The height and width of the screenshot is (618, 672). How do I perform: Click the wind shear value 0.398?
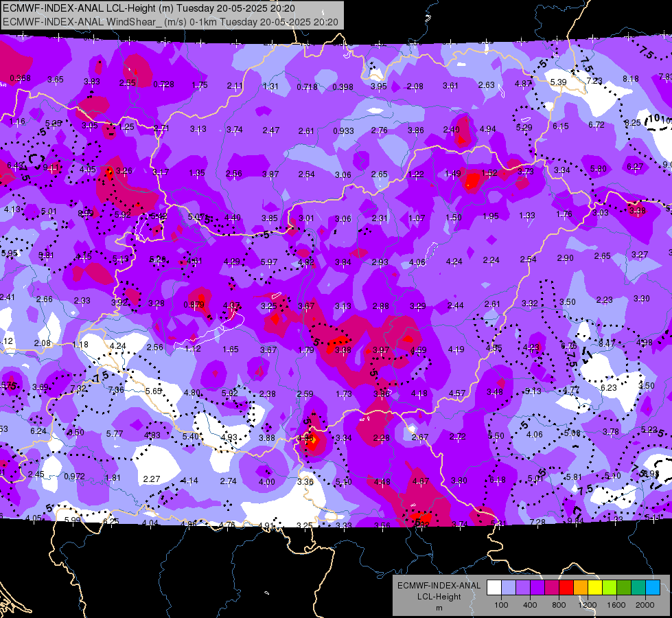[x=343, y=87]
